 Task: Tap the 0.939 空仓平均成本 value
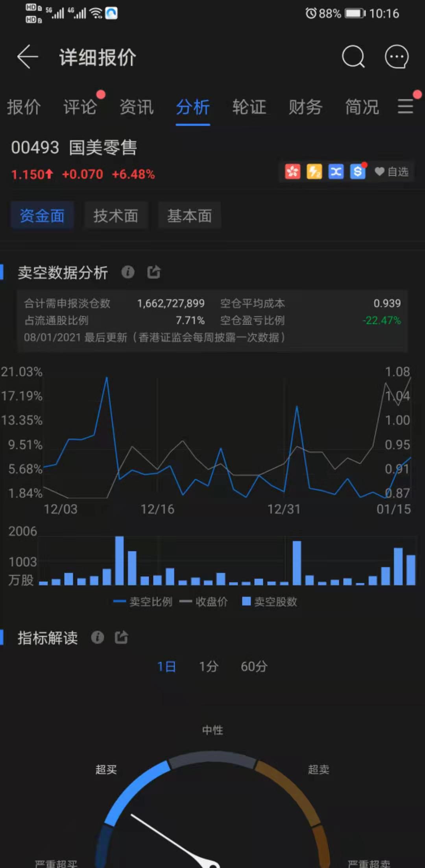click(x=387, y=303)
